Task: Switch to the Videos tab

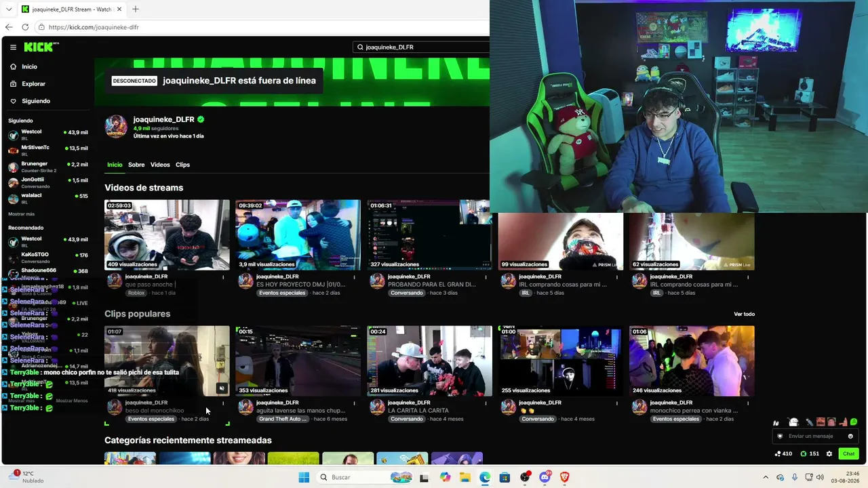Action: point(160,165)
